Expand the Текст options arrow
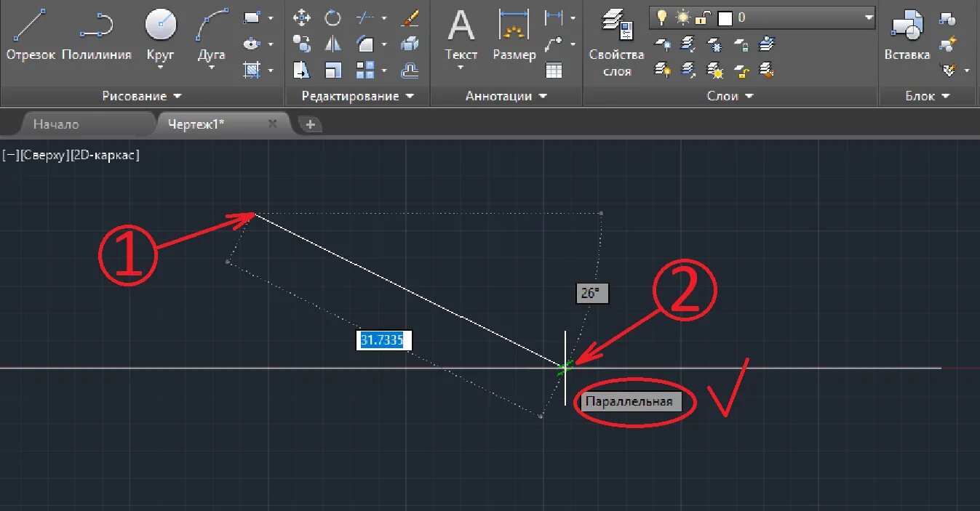This screenshot has width=980, height=511. point(461,68)
